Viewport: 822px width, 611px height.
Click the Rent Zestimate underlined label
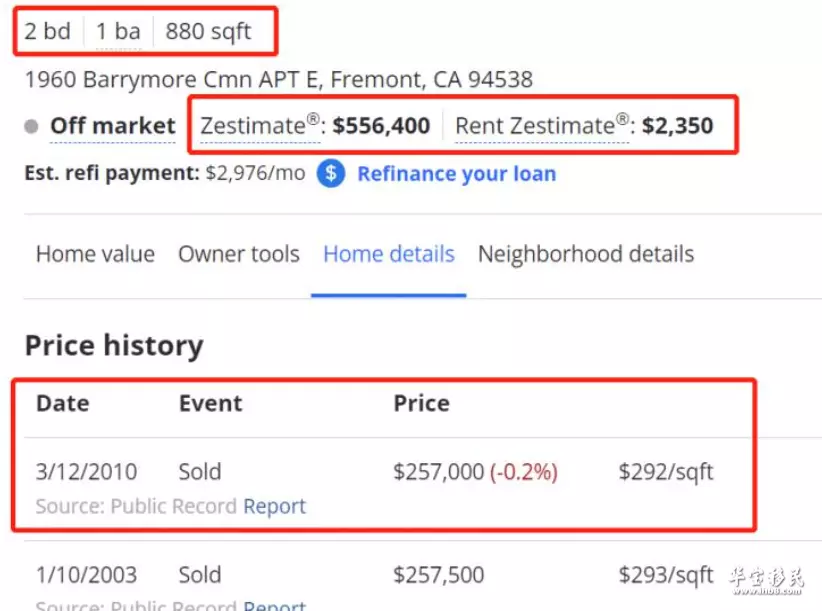coord(542,126)
